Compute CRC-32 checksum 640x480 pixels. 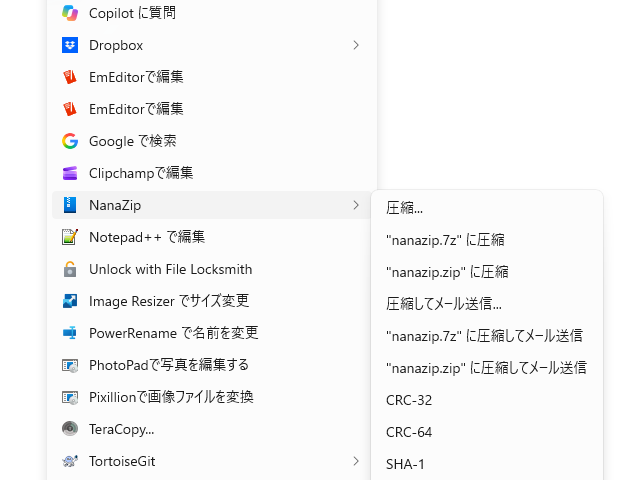pos(487,400)
